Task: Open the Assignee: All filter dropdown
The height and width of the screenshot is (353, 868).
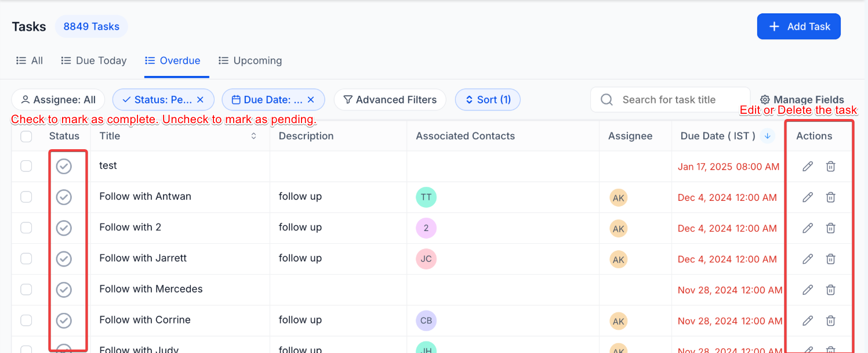Action: pyautogui.click(x=58, y=100)
